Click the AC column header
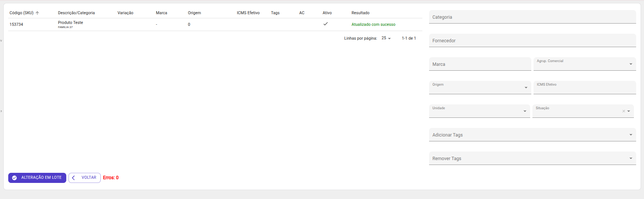This screenshot has height=199, width=644. click(x=302, y=13)
